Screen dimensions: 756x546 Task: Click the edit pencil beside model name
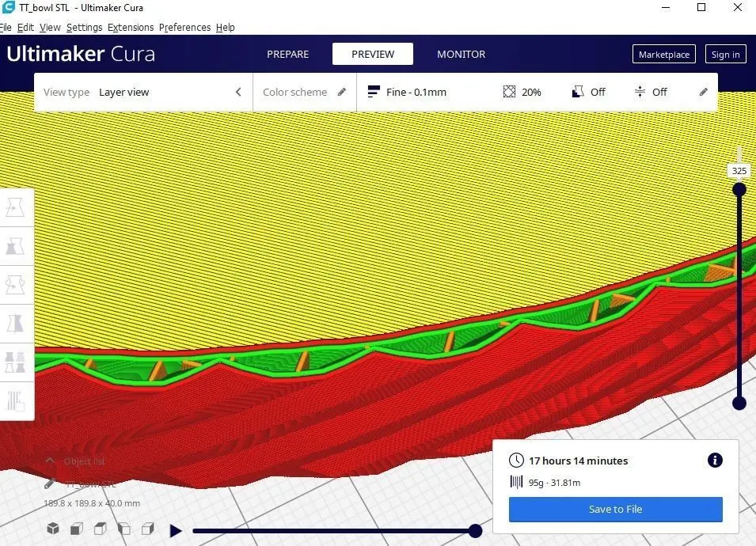pyautogui.click(x=49, y=483)
